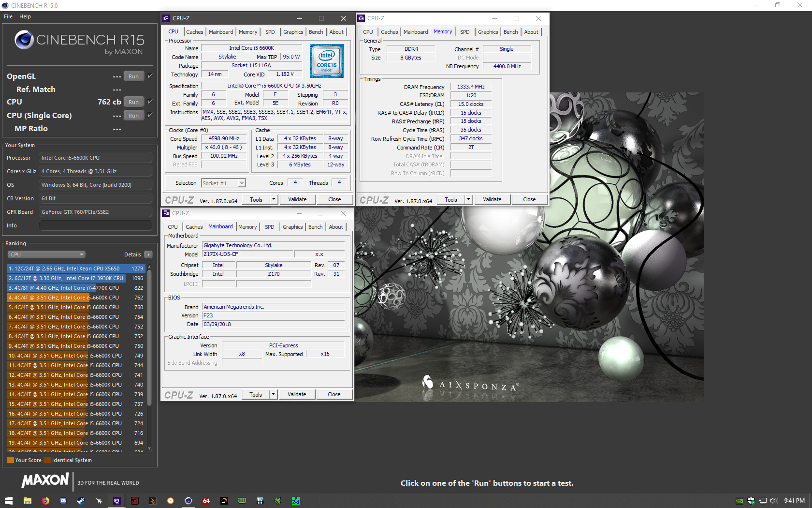This screenshot has width=812, height=508.
Task: Open the Help menu in Cinebench
Action: tap(25, 16)
